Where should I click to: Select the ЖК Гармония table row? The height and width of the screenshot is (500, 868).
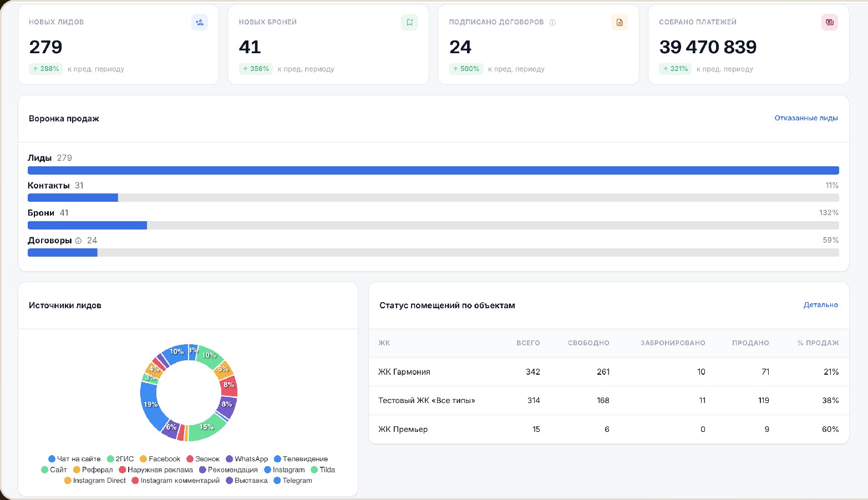point(609,372)
